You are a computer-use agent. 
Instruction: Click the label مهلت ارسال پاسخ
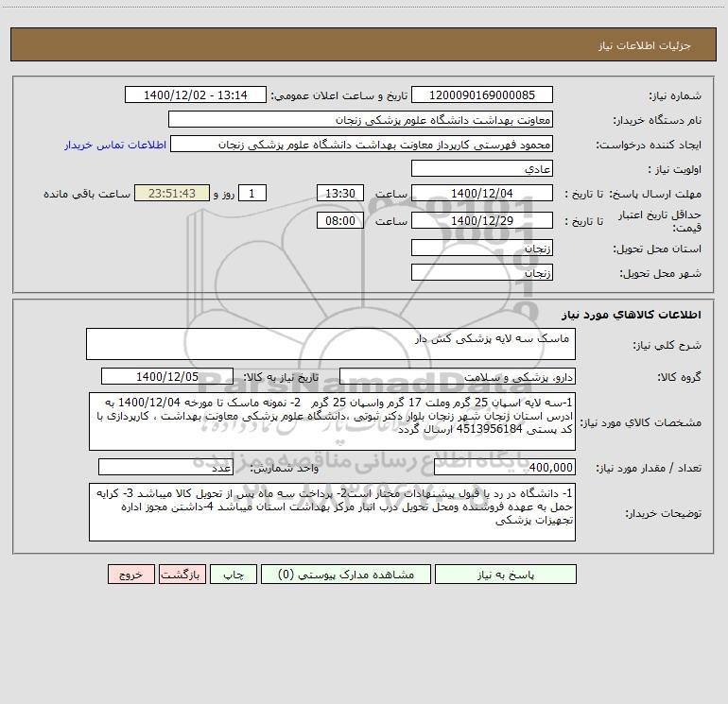coord(655,194)
